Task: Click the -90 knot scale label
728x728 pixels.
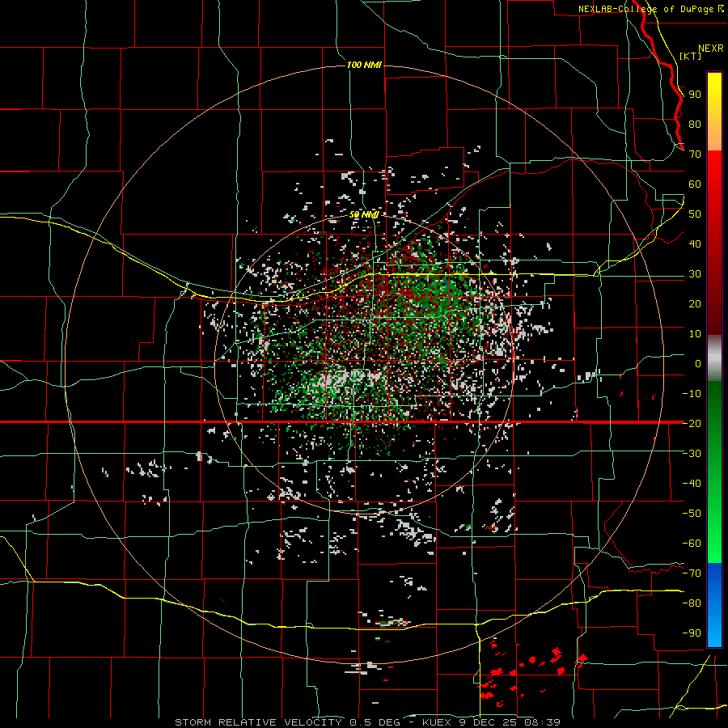Action: click(x=692, y=633)
